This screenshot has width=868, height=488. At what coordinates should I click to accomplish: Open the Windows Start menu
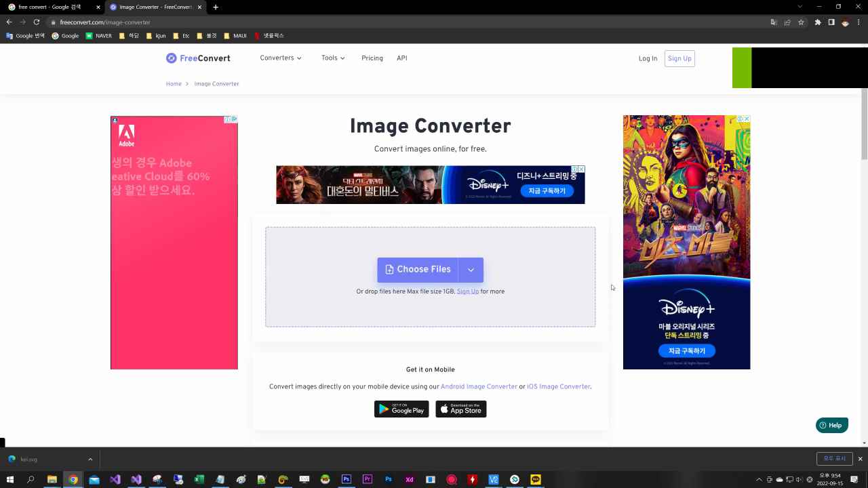(x=10, y=480)
